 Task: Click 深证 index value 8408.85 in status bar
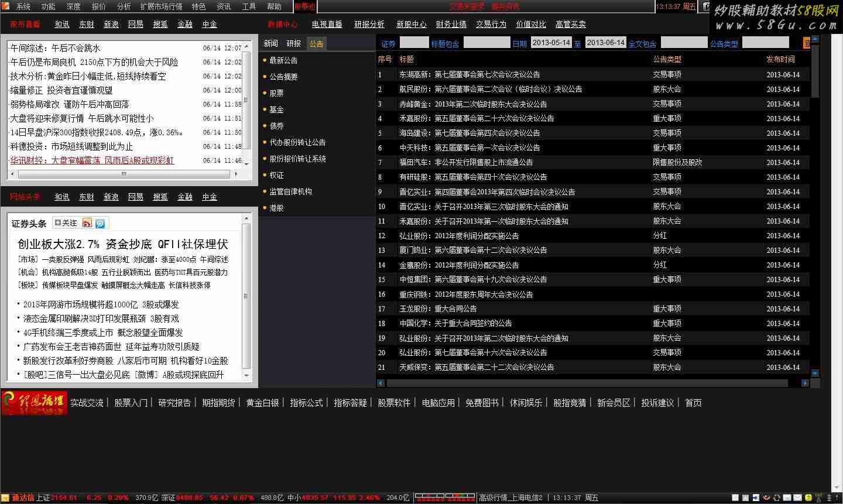click(189, 498)
